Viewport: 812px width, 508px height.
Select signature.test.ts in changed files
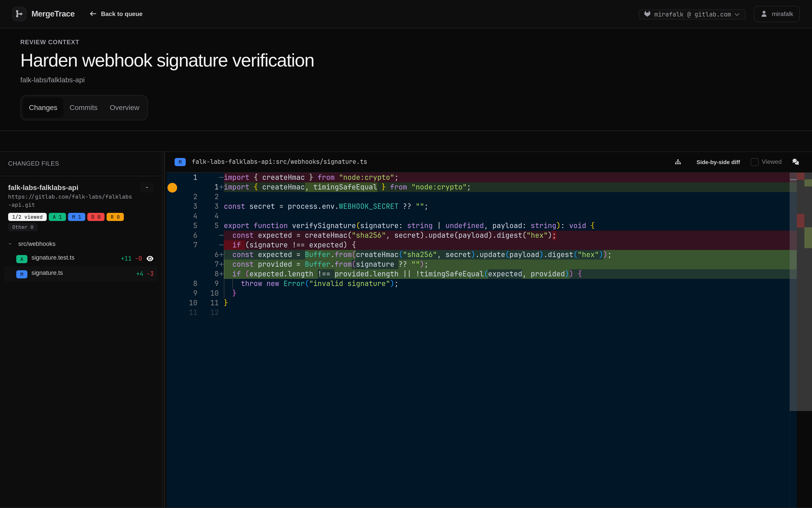point(81,258)
